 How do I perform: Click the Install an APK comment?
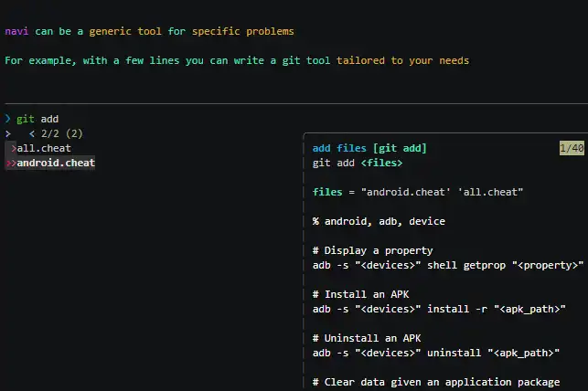coord(360,294)
